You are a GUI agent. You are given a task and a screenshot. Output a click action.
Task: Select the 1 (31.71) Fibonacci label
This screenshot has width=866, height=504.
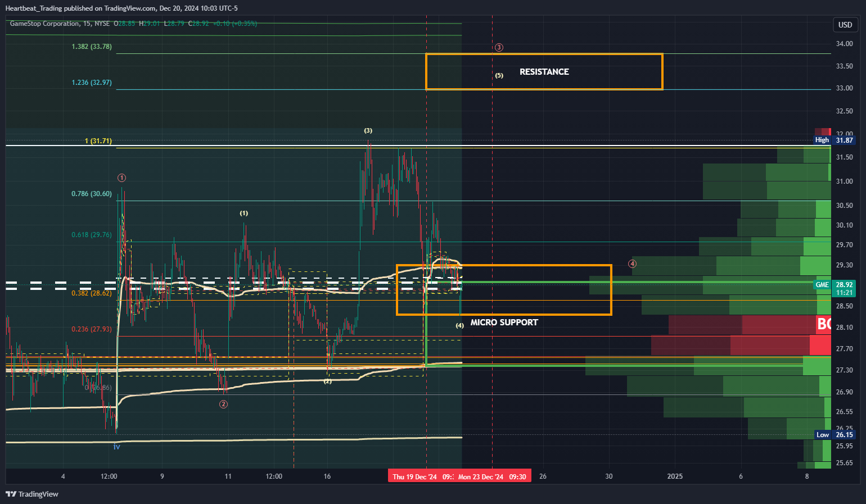[98, 141]
